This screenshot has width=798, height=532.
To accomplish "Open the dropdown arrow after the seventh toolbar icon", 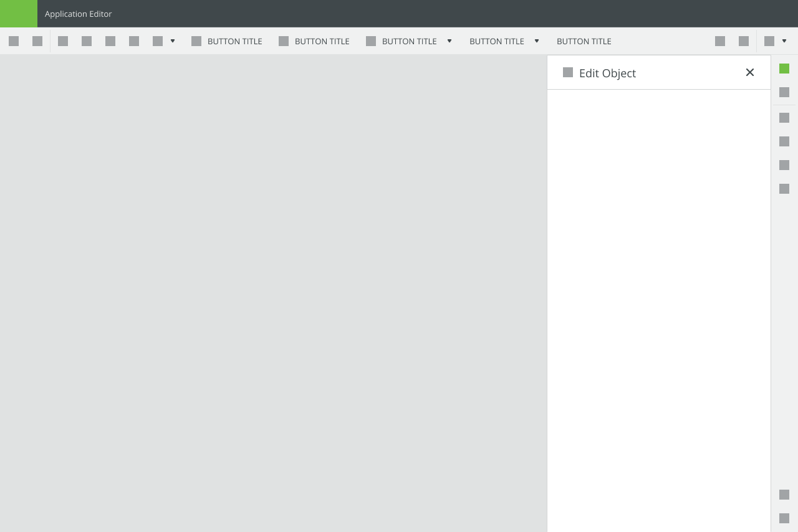I will point(173,41).
